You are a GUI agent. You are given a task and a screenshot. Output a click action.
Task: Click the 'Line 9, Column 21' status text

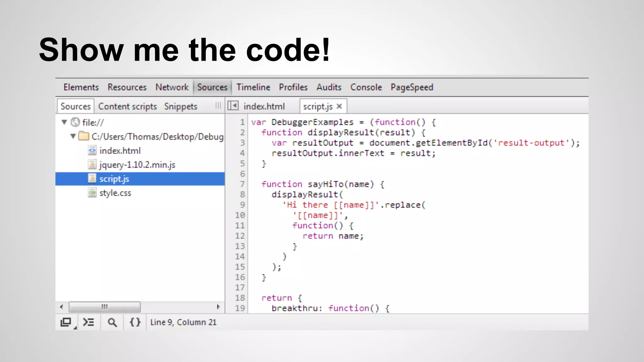(x=183, y=322)
